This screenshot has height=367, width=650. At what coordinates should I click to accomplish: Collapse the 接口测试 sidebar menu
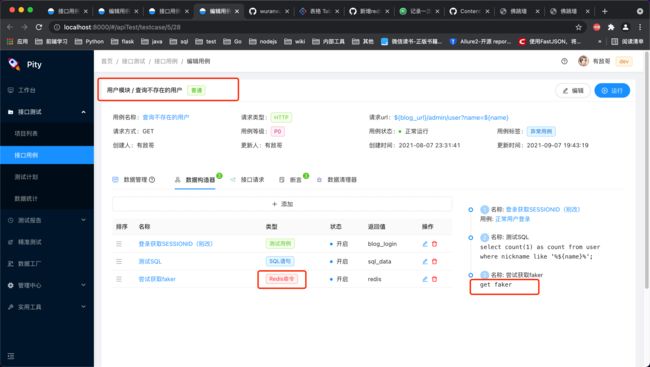(x=83, y=112)
